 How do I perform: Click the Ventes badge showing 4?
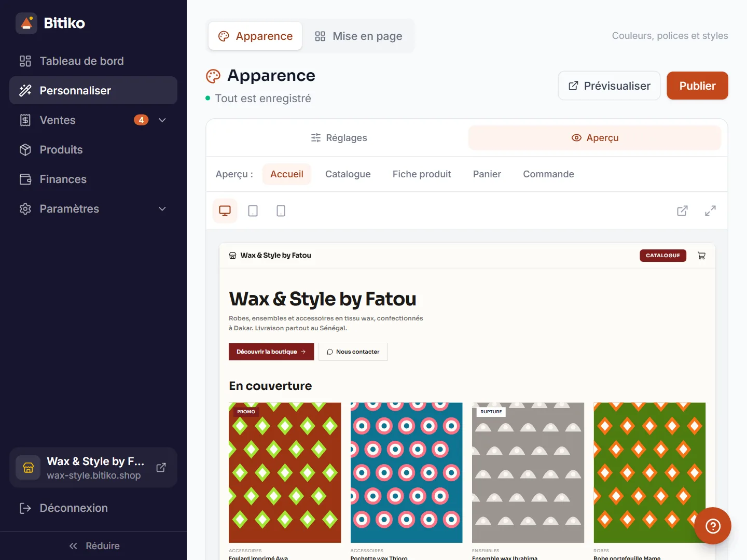(141, 120)
